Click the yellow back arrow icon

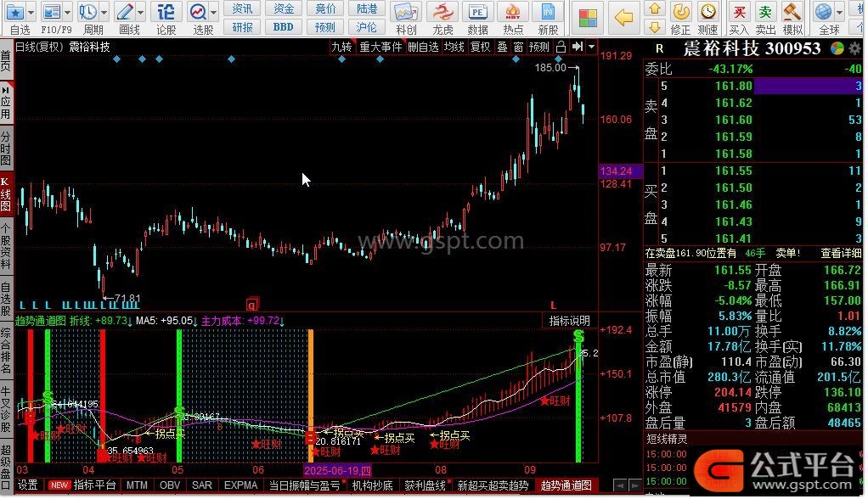tap(623, 17)
